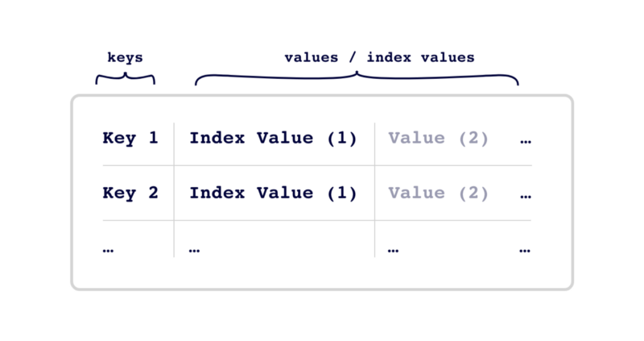Select the "Key 2" cell
Viewport: 644px width, 341px height.
[130, 193]
